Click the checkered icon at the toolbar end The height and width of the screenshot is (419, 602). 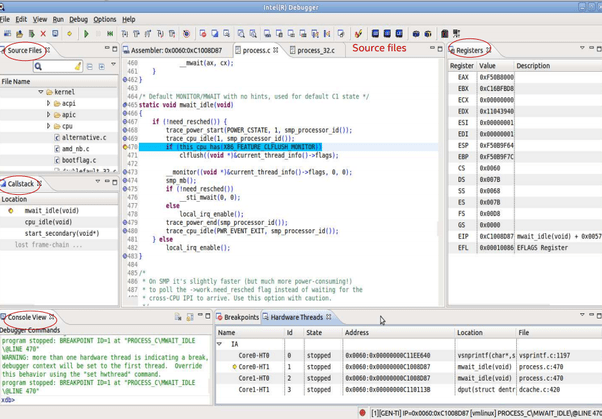pos(456,34)
